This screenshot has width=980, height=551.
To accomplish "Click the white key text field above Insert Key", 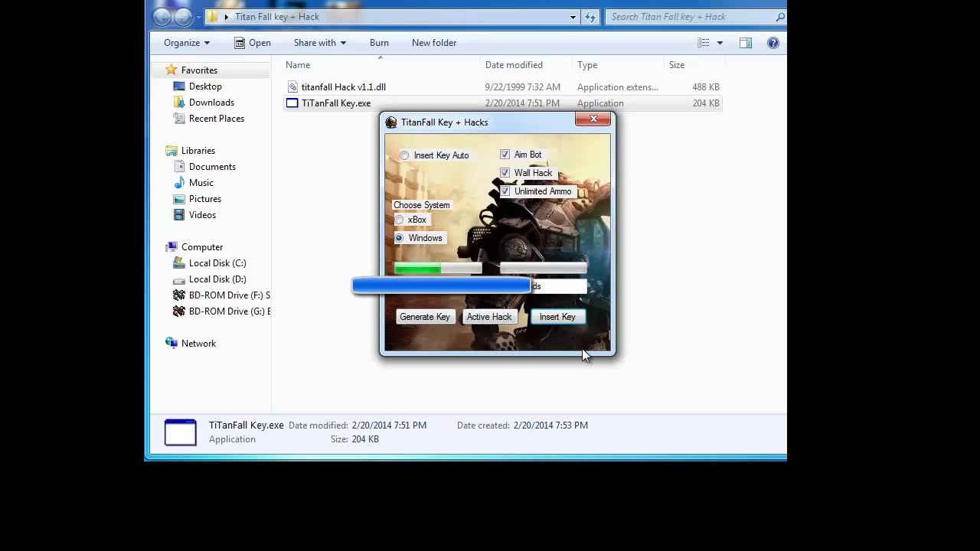I will (x=559, y=286).
